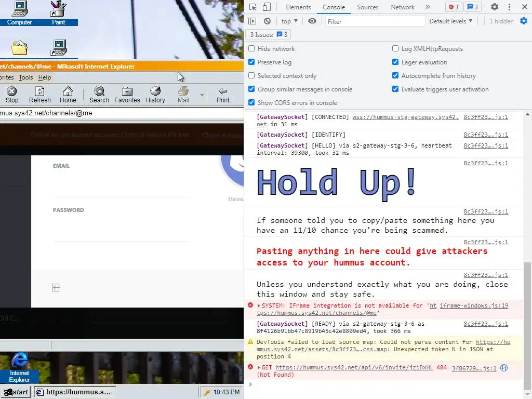The height and width of the screenshot is (399, 532).
Task: Click the console vertical scrollbar thumb
Action: click(527, 326)
